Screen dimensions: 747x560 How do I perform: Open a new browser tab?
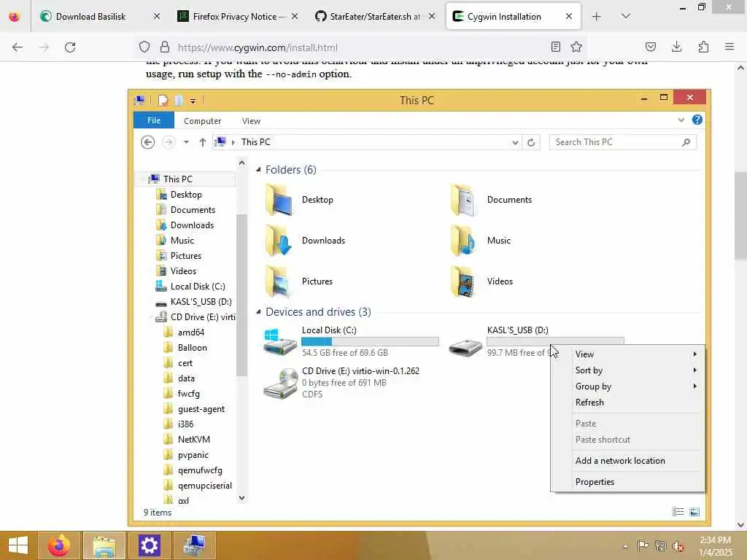pos(596,17)
